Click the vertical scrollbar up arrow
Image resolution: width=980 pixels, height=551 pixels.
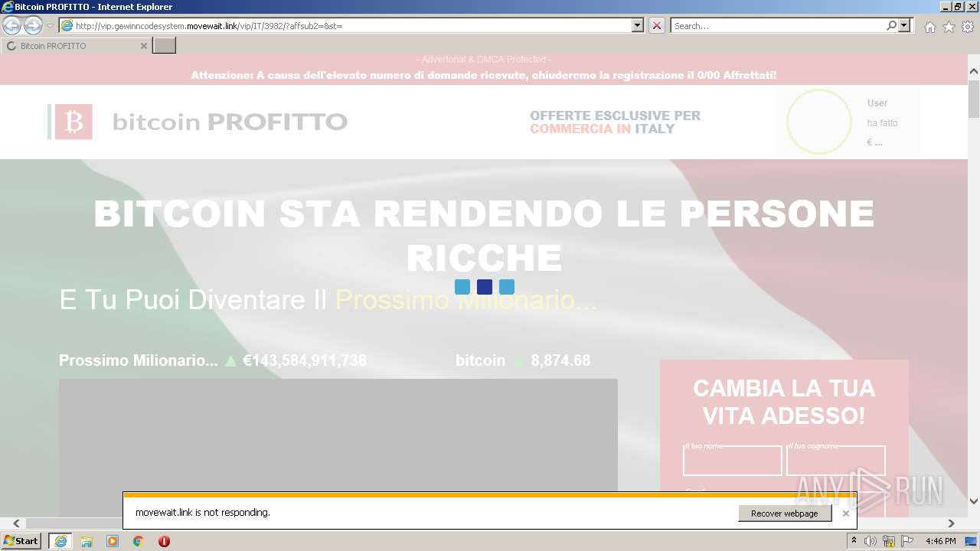pyautogui.click(x=974, y=72)
